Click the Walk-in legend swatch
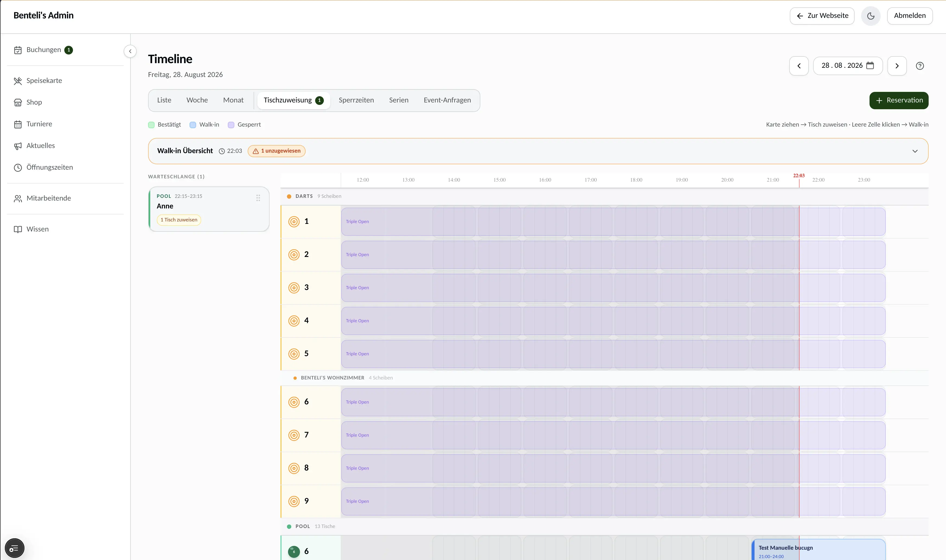 click(193, 125)
